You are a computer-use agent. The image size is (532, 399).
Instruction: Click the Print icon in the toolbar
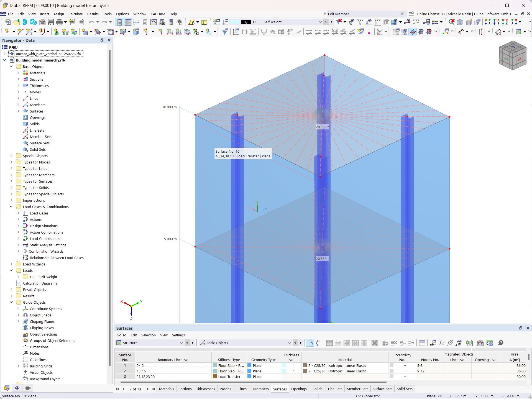tap(59, 22)
